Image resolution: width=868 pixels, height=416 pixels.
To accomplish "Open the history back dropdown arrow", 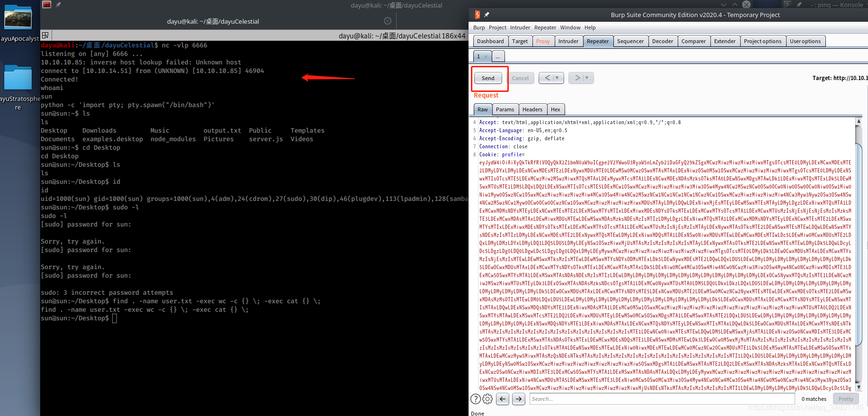I will 558,78.
